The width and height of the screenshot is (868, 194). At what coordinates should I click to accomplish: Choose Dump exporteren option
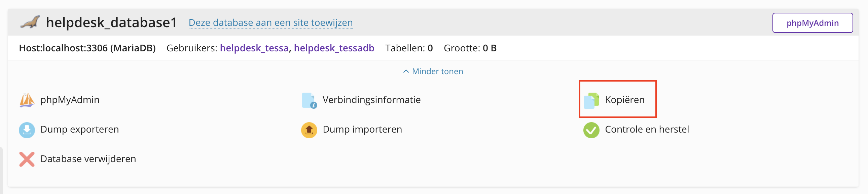coord(79,130)
